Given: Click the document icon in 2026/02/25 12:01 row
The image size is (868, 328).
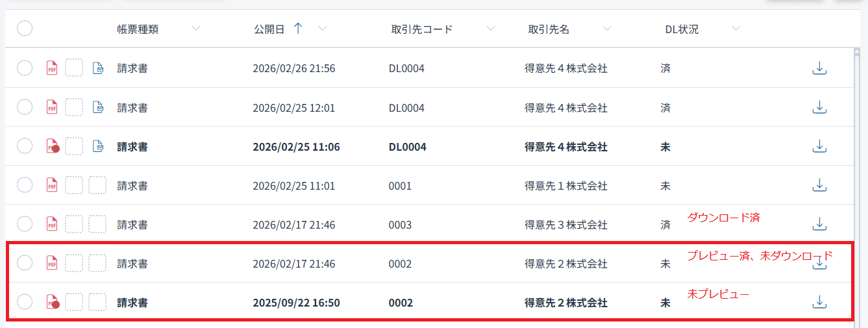Looking at the screenshot, I should (97, 107).
